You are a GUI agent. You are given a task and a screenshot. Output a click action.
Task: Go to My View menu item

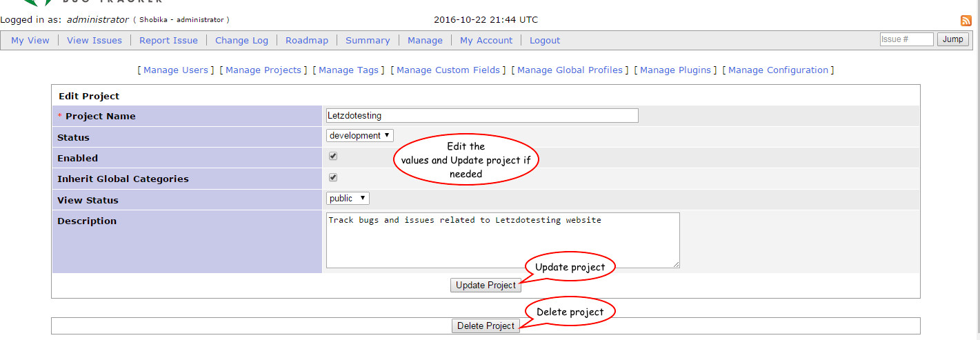[x=30, y=40]
